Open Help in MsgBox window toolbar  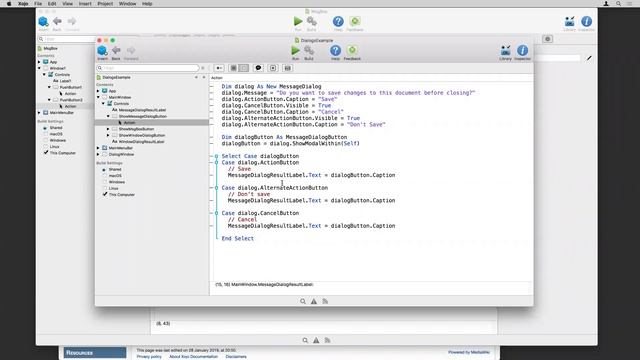(338, 21)
